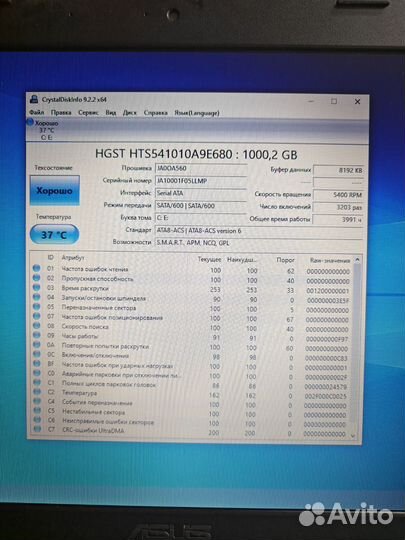Open the Правка menu

(x=61, y=112)
